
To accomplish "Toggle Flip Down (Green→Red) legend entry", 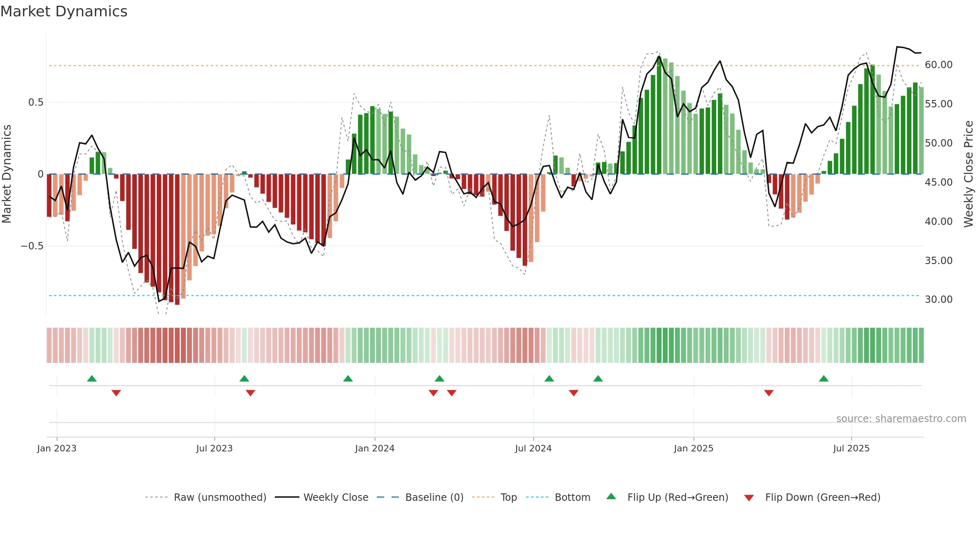I will 812,497.
